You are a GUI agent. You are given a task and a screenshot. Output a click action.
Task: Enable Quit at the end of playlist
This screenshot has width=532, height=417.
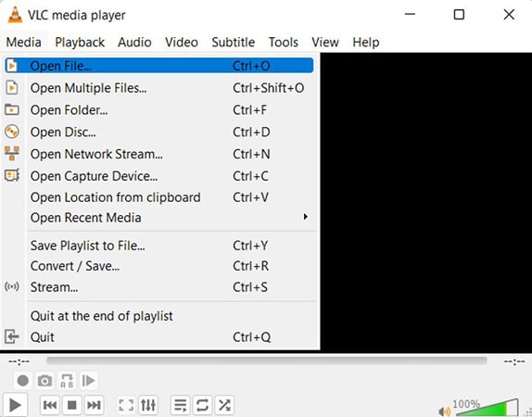pos(159,316)
